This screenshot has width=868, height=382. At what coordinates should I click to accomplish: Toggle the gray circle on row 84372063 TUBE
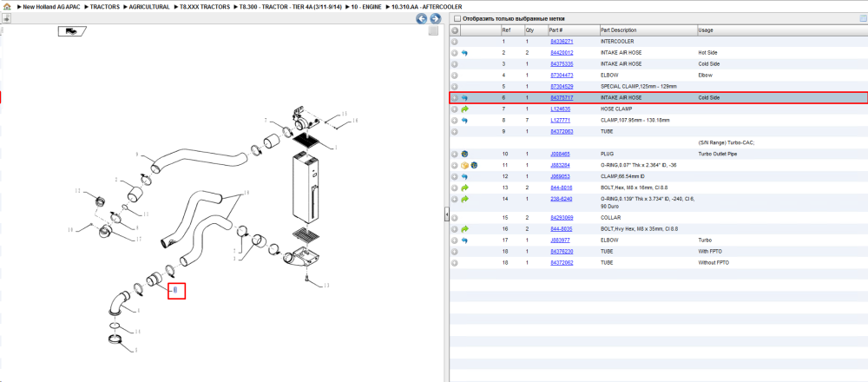pyautogui.click(x=455, y=131)
